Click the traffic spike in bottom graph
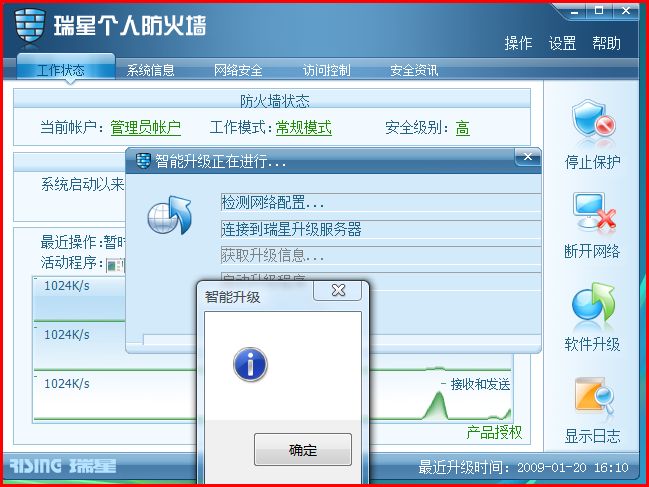Viewport: 649px width, 487px height. pyautogui.click(x=437, y=405)
